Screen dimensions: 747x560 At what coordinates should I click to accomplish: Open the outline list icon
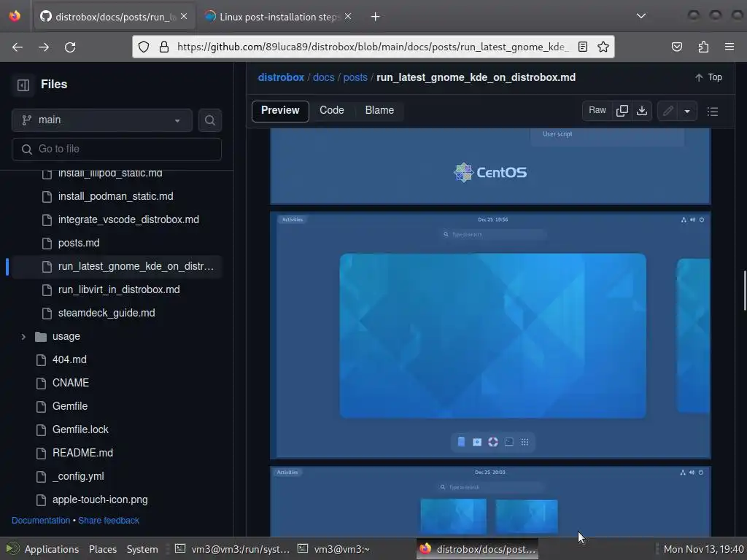click(713, 112)
